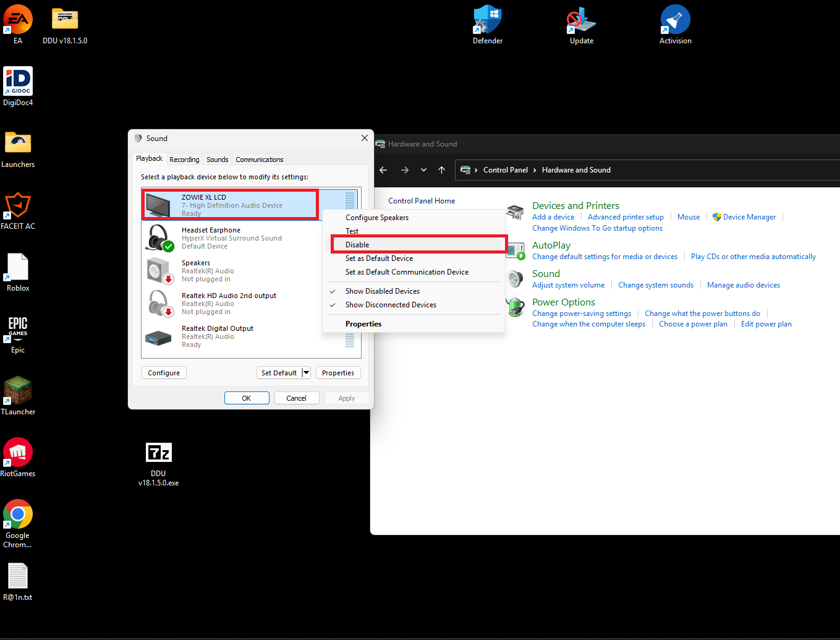Select the Headset Earphone playback device

click(250, 238)
